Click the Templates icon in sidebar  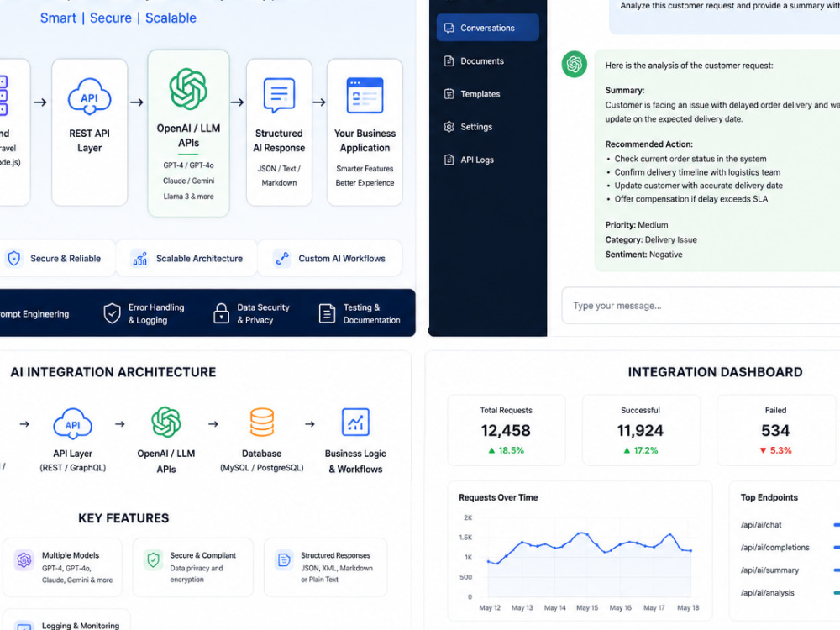449,94
